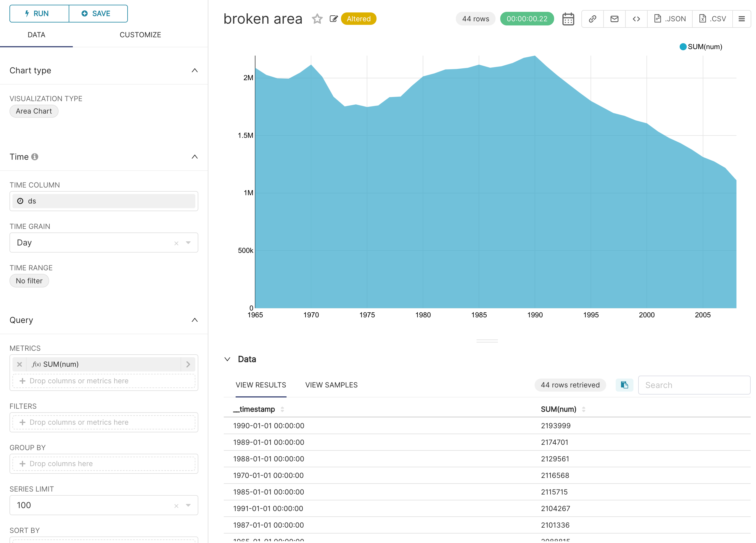Open the Time Grain dropdown
This screenshot has width=756, height=543.
tap(188, 243)
